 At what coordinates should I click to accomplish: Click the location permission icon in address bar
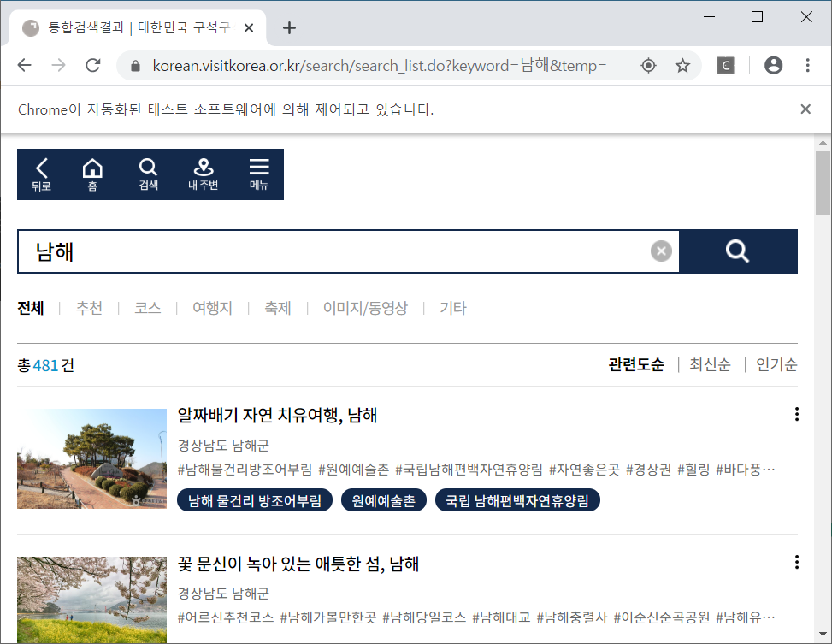(x=648, y=65)
